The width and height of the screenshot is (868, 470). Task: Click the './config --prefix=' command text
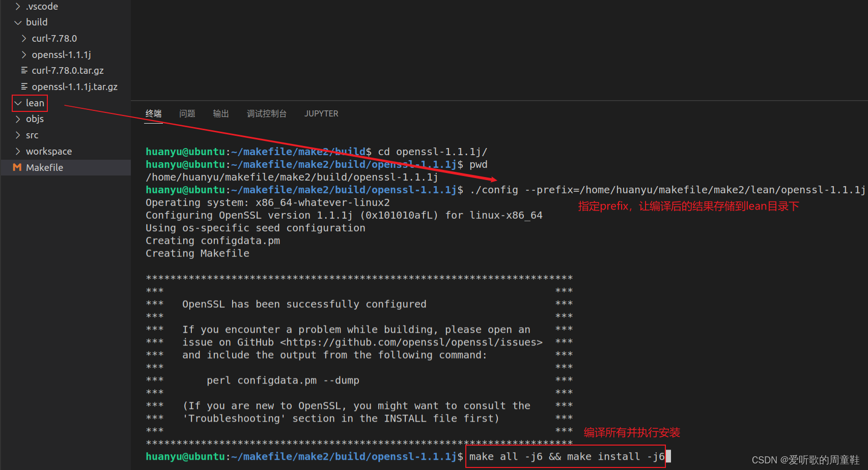point(524,190)
